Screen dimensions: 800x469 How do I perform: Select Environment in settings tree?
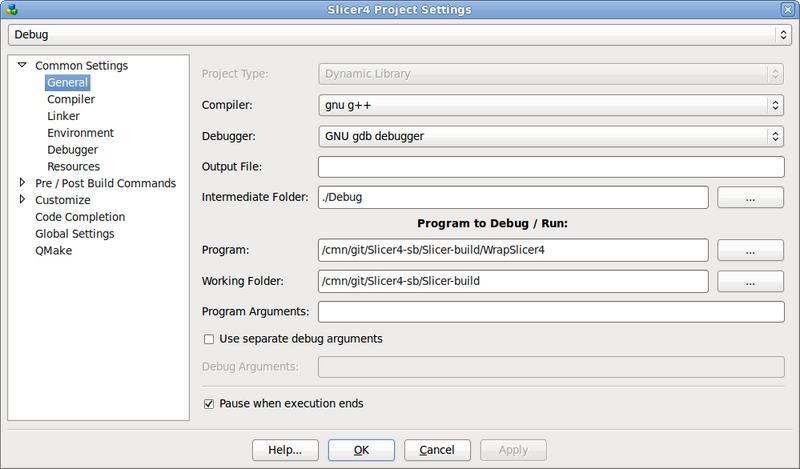pyautogui.click(x=80, y=133)
